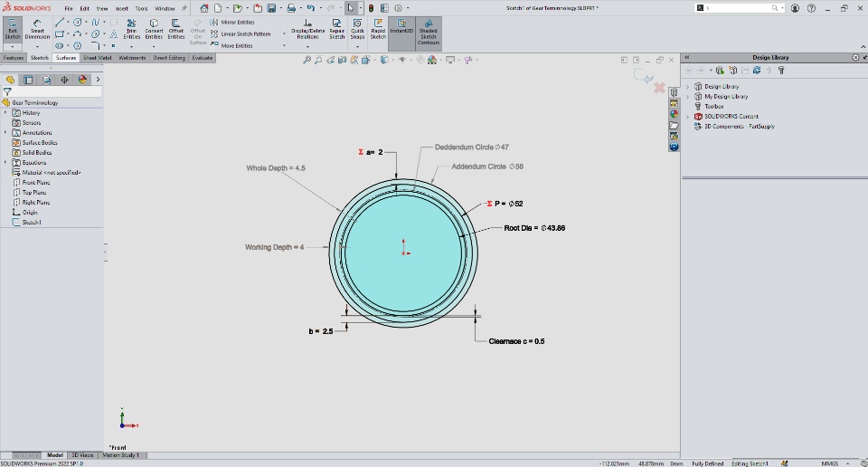This screenshot has height=467, width=868.
Task: Click the Save icon
Action: click(271, 8)
